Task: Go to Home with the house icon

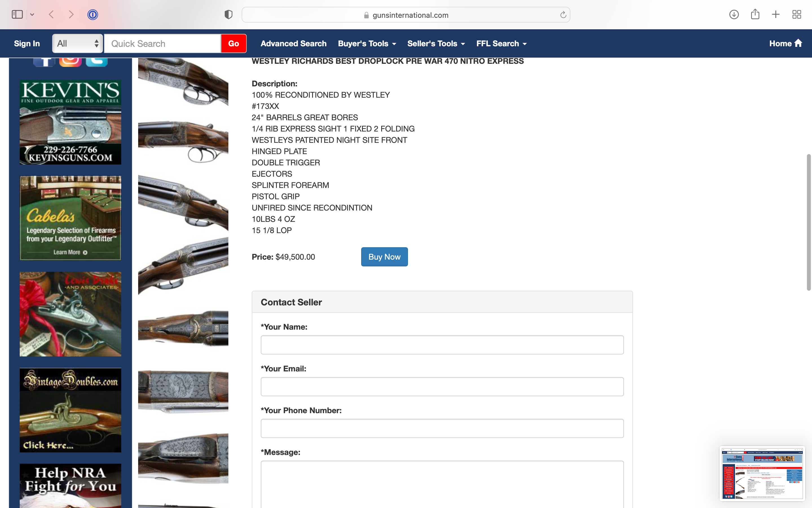Action: point(785,43)
